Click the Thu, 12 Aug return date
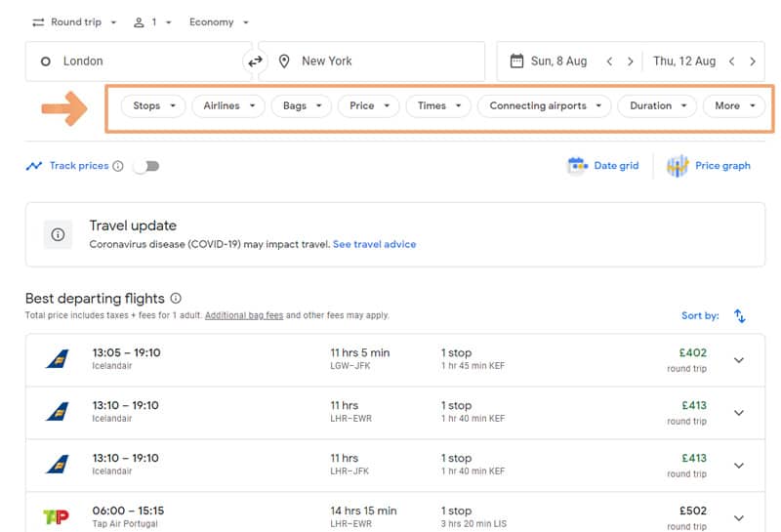 [x=684, y=61]
